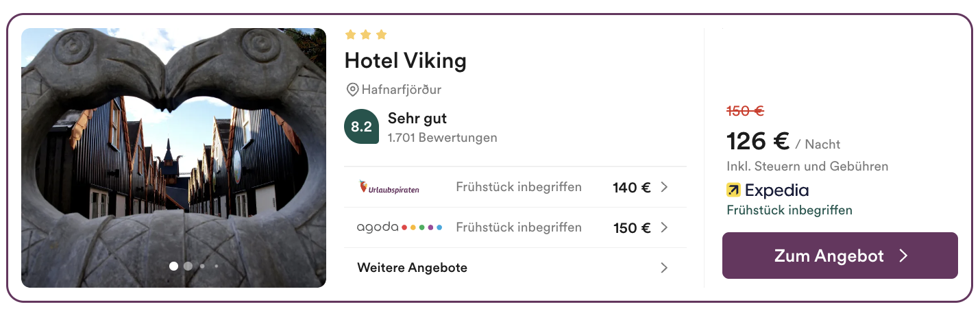Select the agoda Frühstück inbegriffen row

[515, 227]
